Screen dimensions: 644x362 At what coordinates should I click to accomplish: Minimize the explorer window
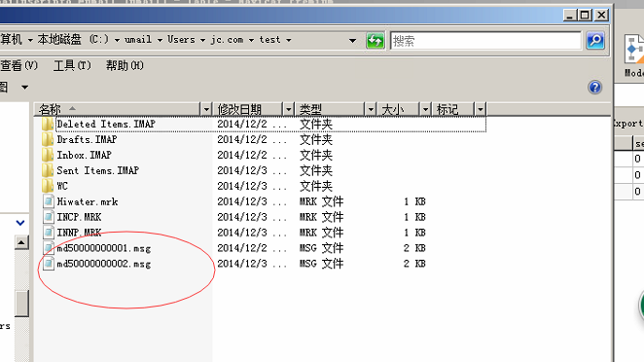[x=569, y=16]
